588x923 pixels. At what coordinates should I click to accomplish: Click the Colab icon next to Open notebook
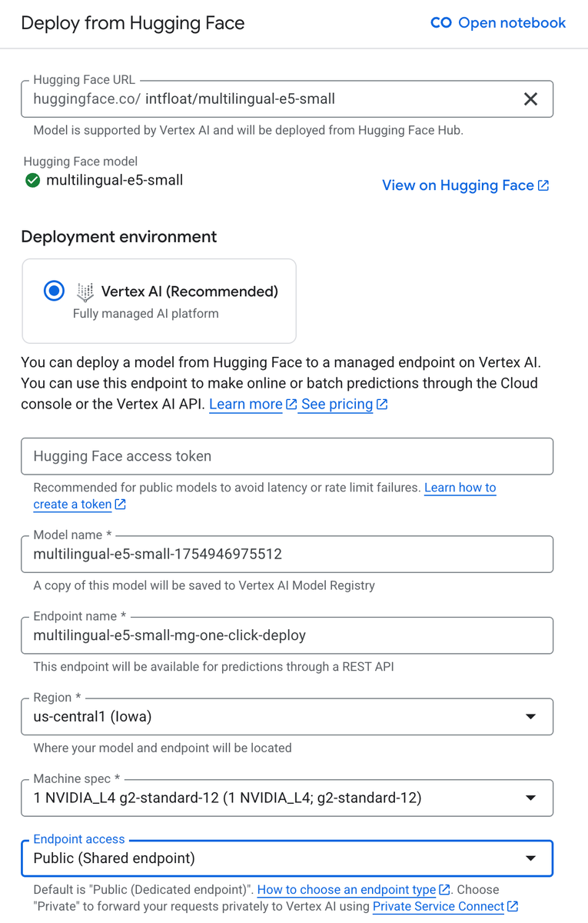pyautogui.click(x=440, y=23)
